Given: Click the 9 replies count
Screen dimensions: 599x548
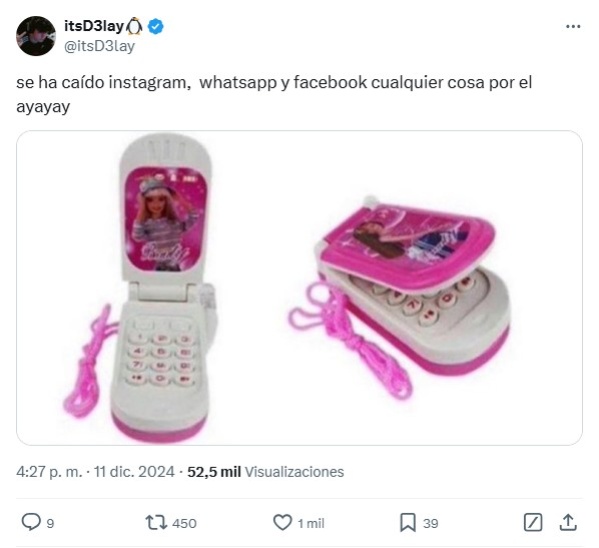Looking at the screenshot, I should click(50, 523).
